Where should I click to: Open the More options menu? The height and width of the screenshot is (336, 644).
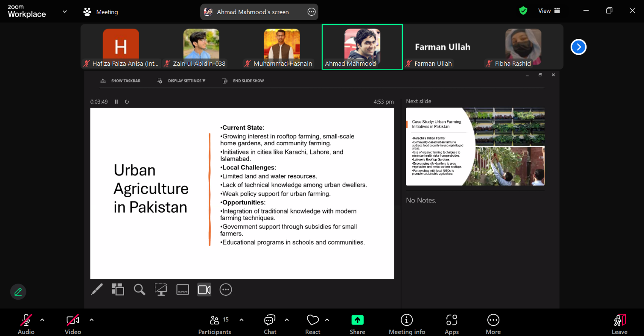click(493, 324)
